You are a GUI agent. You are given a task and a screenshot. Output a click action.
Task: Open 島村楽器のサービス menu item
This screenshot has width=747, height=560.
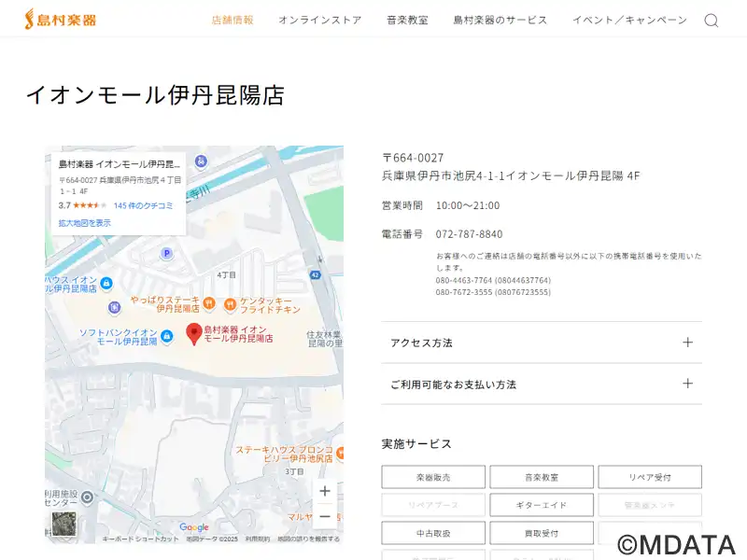[500, 20]
